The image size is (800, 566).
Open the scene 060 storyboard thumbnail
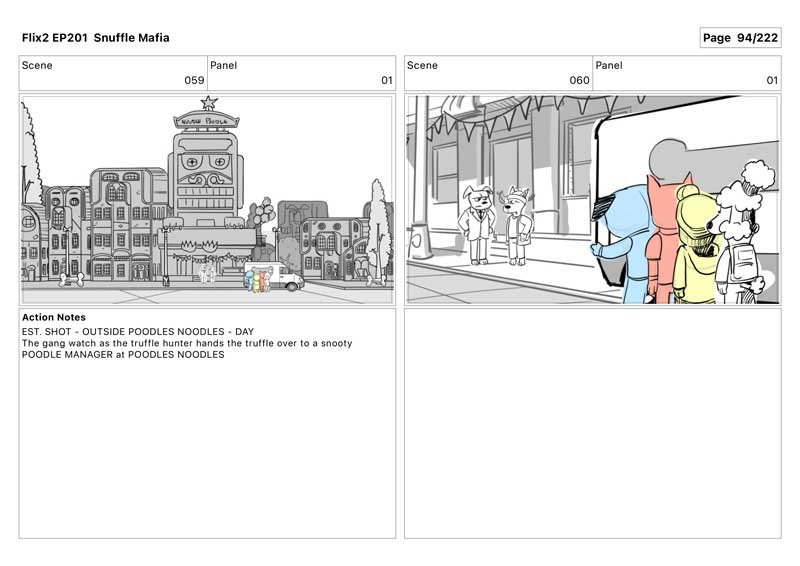click(x=592, y=200)
